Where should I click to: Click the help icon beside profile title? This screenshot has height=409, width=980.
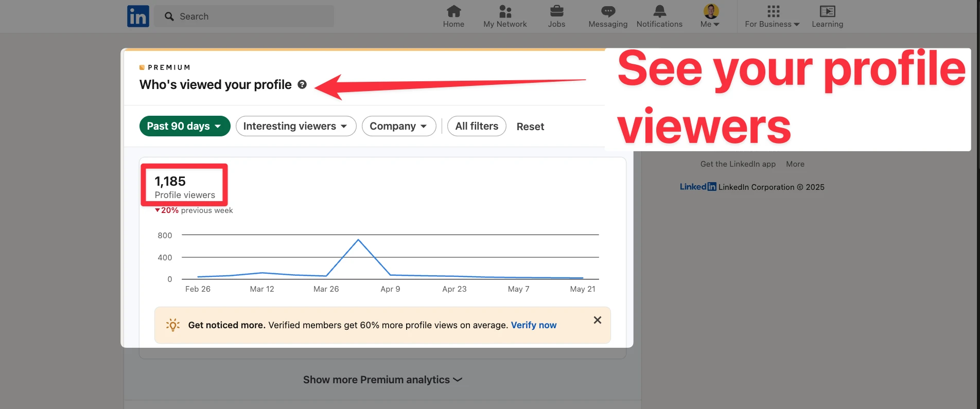point(302,84)
